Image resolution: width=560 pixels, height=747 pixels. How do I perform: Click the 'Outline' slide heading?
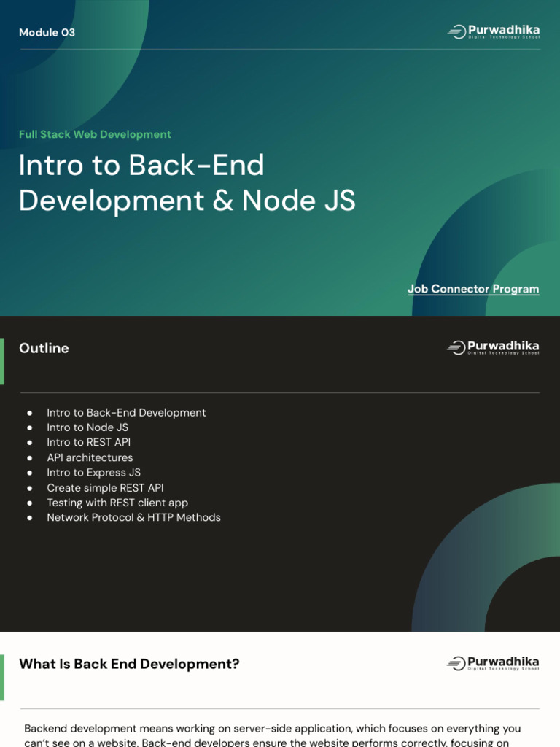(x=44, y=348)
